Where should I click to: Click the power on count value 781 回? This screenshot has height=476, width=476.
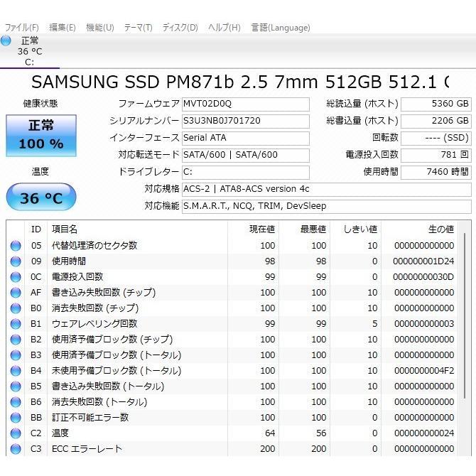pos(436,155)
